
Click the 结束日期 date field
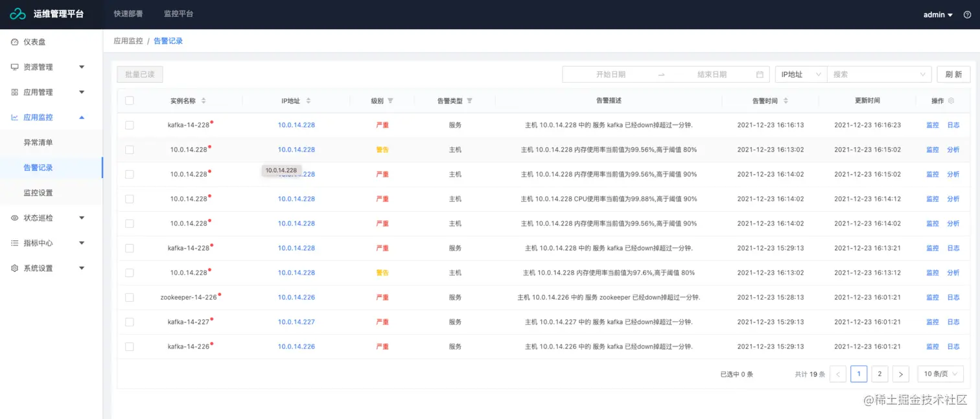coord(712,74)
